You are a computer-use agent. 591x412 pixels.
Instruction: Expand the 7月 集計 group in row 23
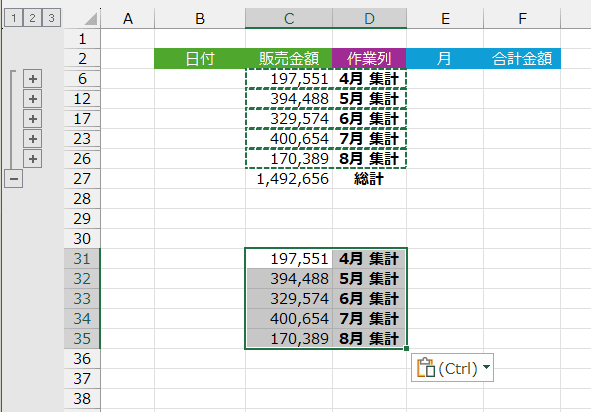click(33, 139)
